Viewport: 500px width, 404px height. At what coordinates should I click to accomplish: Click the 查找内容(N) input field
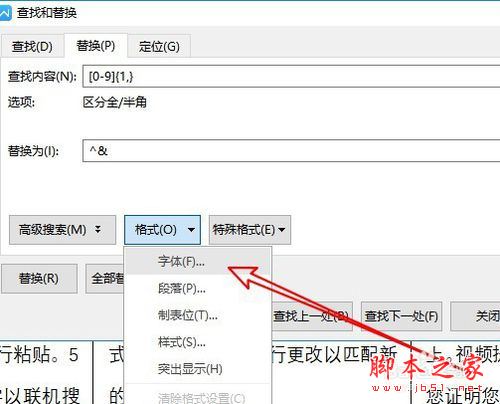click(x=291, y=77)
